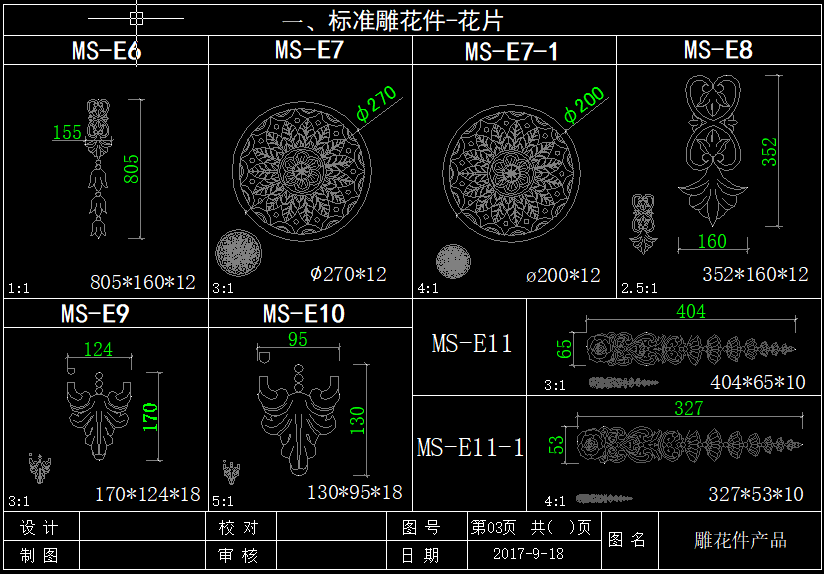Screen dimensions: 824x574
Task: Click the empty field next to 设计
Action: (x=142, y=527)
